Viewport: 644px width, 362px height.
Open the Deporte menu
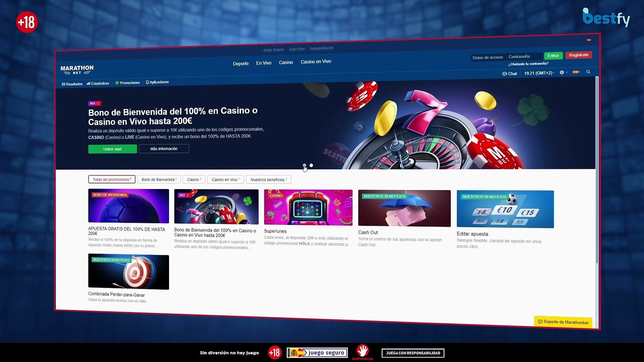click(240, 64)
